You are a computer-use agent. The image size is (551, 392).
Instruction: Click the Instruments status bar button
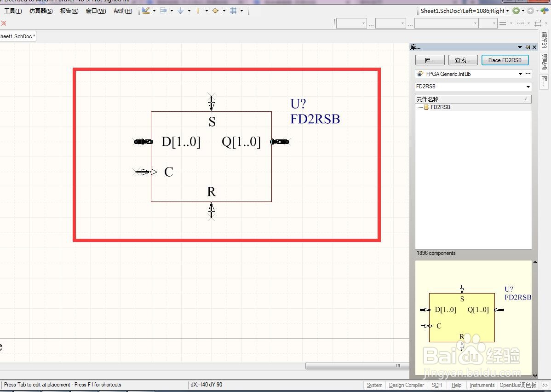482,385
